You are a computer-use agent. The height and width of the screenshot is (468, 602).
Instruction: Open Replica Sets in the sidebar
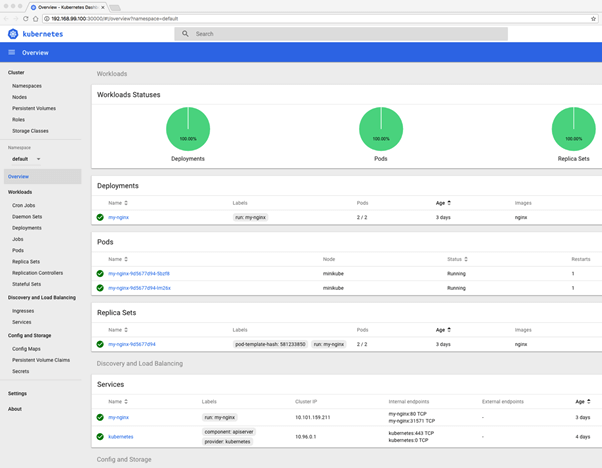coord(26,261)
